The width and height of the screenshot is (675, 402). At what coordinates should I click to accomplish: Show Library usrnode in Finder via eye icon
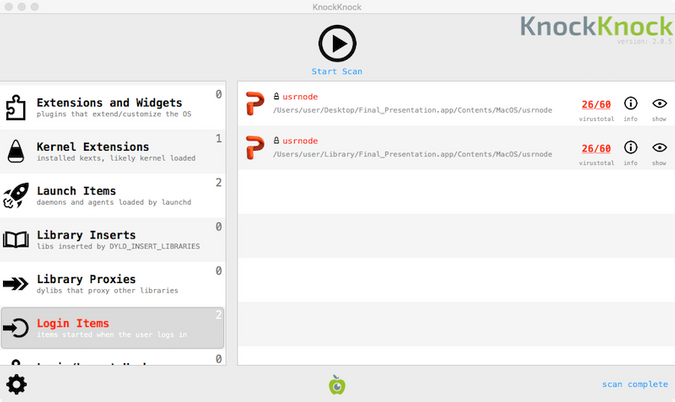(x=660, y=148)
